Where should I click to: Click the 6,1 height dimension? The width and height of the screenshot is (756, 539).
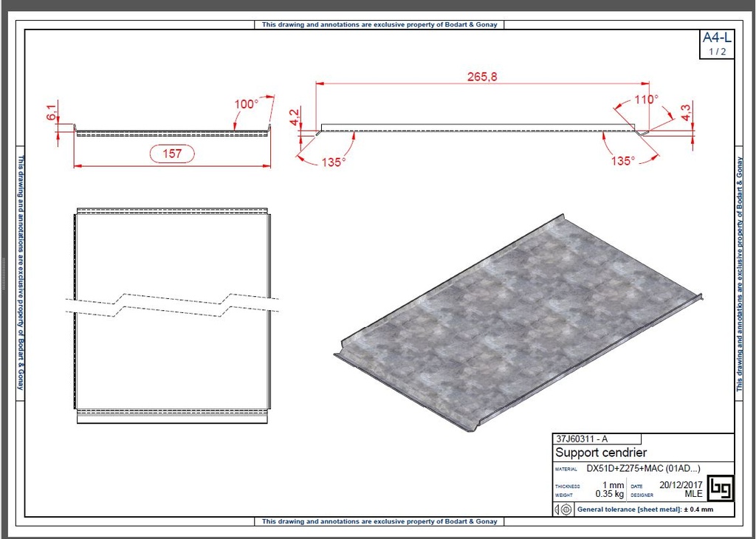51,113
